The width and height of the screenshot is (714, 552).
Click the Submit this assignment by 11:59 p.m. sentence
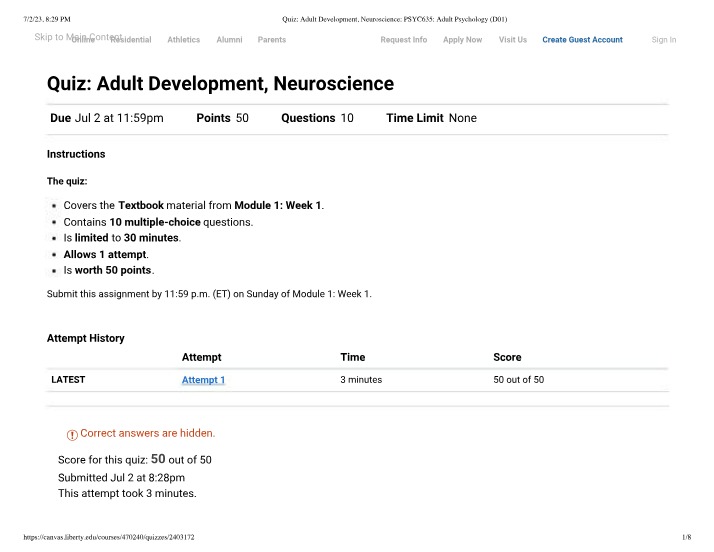[x=209, y=294]
